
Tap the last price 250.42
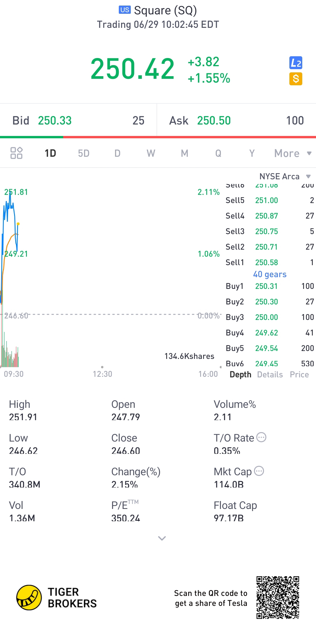pos(133,69)
